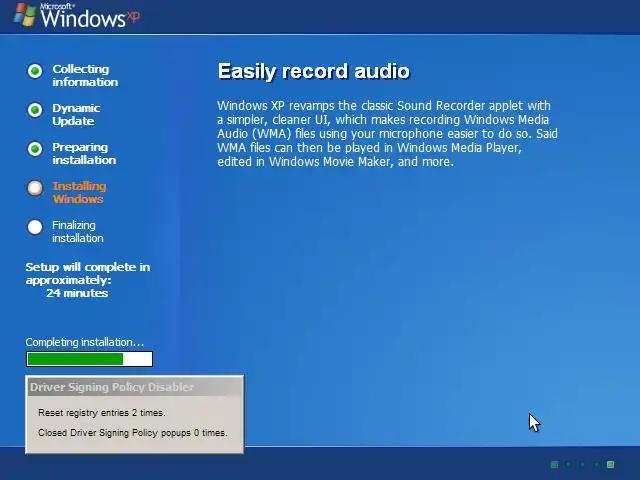Click the green installation progress bar
640x480 pixels.
coord(89,359)
